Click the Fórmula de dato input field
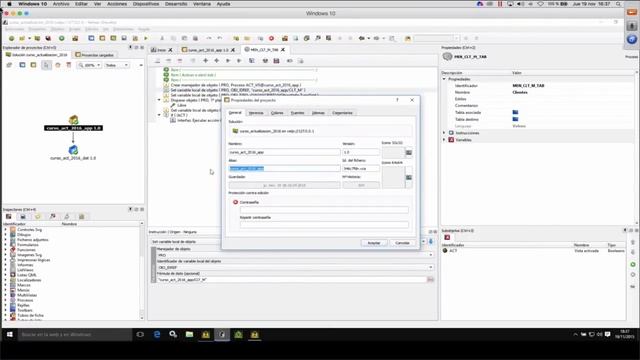The height and width of the screenshot is (360, 640). point(291,280)
